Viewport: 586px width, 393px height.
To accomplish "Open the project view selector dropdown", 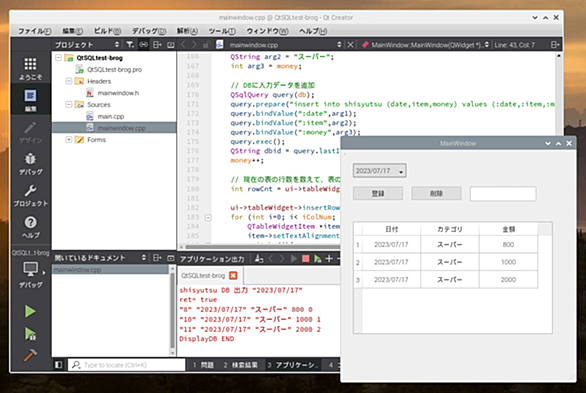I will point(117,44).
